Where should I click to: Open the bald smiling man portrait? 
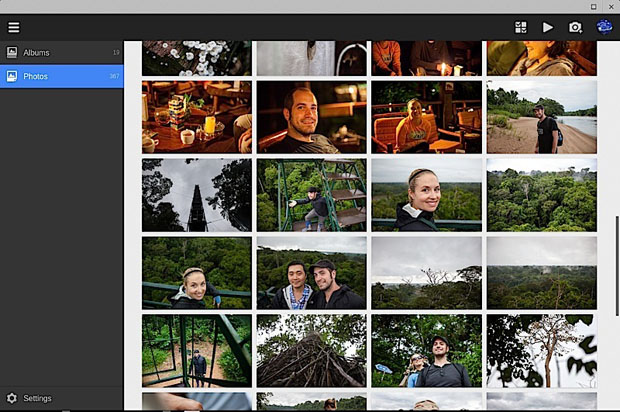pos(312,117)
